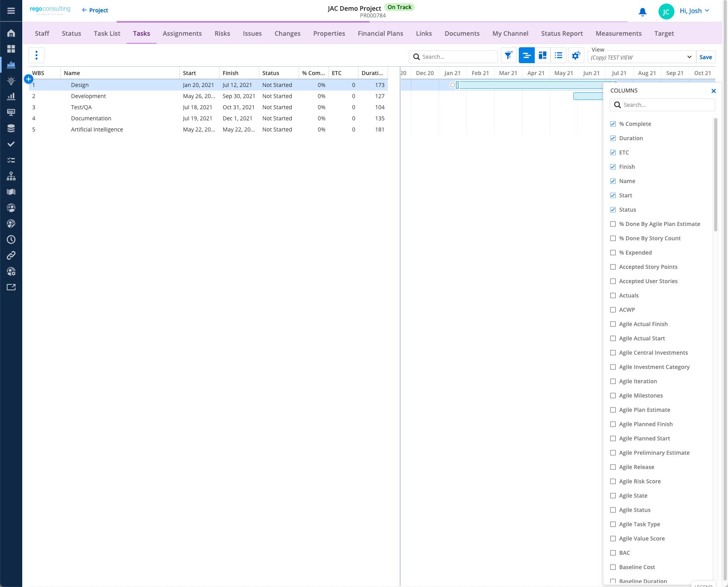This screenshot has height=587, width=728.
Task: Focus the Columns panel search field
Action: [x=662, y=105]
